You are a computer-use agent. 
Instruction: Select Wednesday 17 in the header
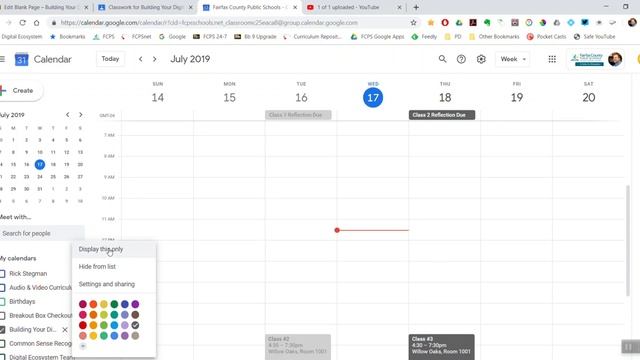point(373,98)
